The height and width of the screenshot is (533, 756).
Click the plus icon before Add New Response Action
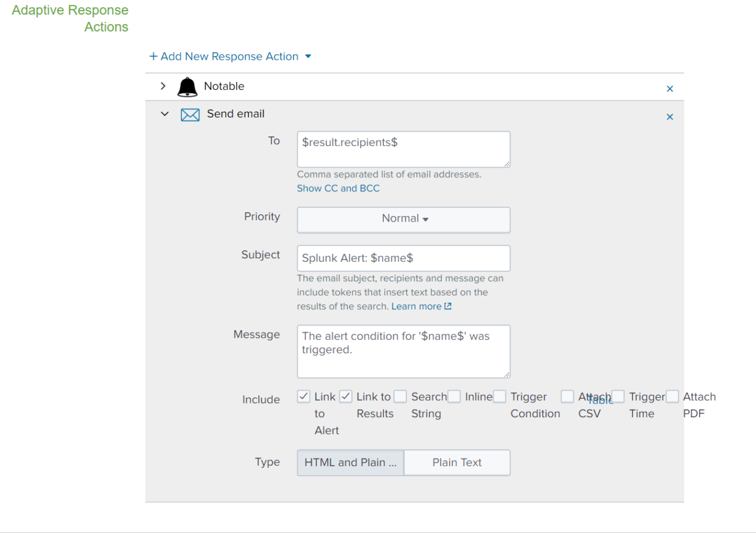click(x=153, y=56)
